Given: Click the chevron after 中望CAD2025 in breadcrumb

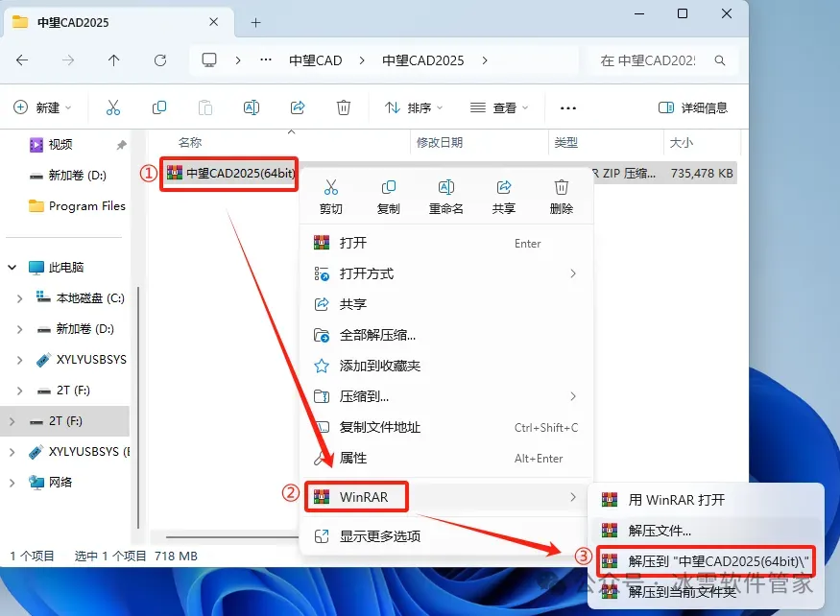Looking at the screenshot, I should pyautogui.click(x=484, y=60).
